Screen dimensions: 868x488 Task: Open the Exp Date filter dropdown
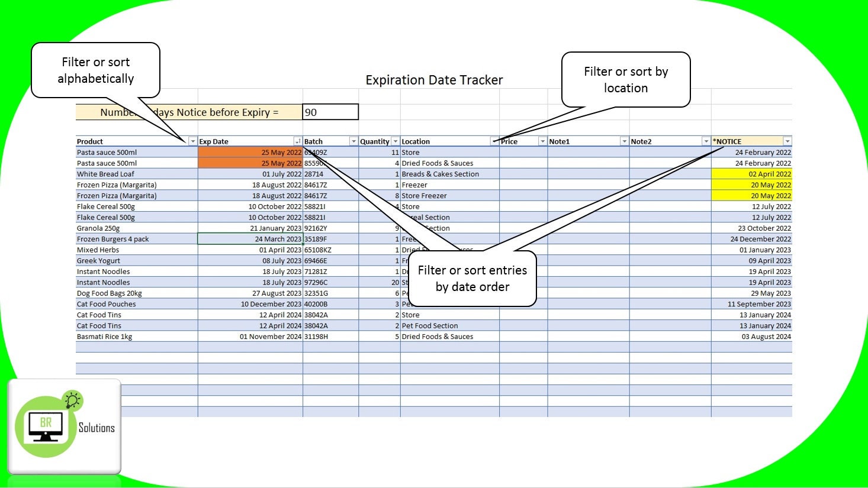click(x=298, y=141)
